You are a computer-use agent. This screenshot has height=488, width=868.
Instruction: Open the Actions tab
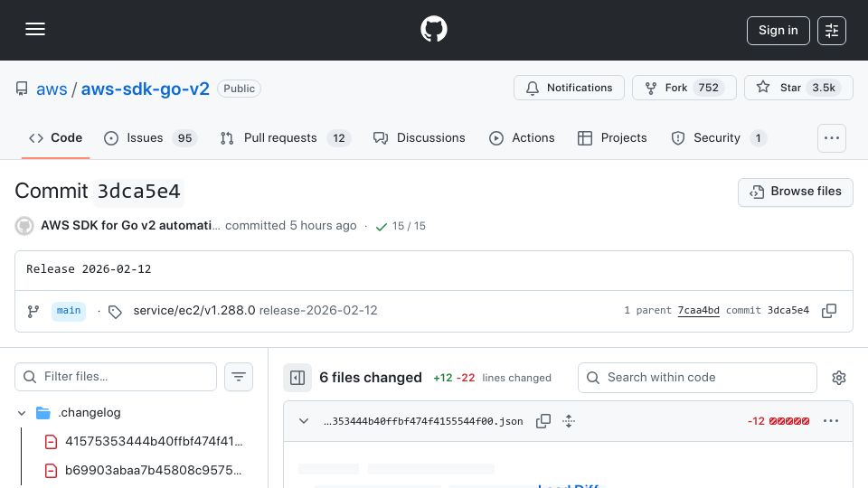coord(522,137)
